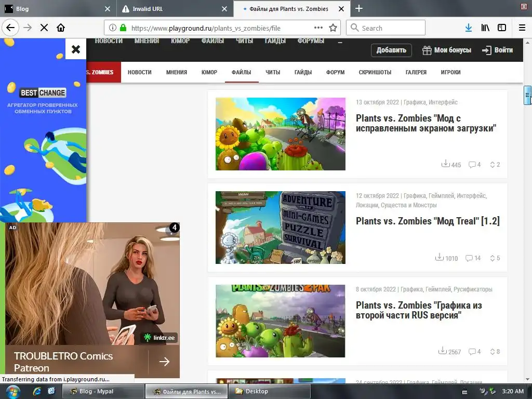532x399 pixels.
Task: Click the comment icon showing 14
Action: 469,258
